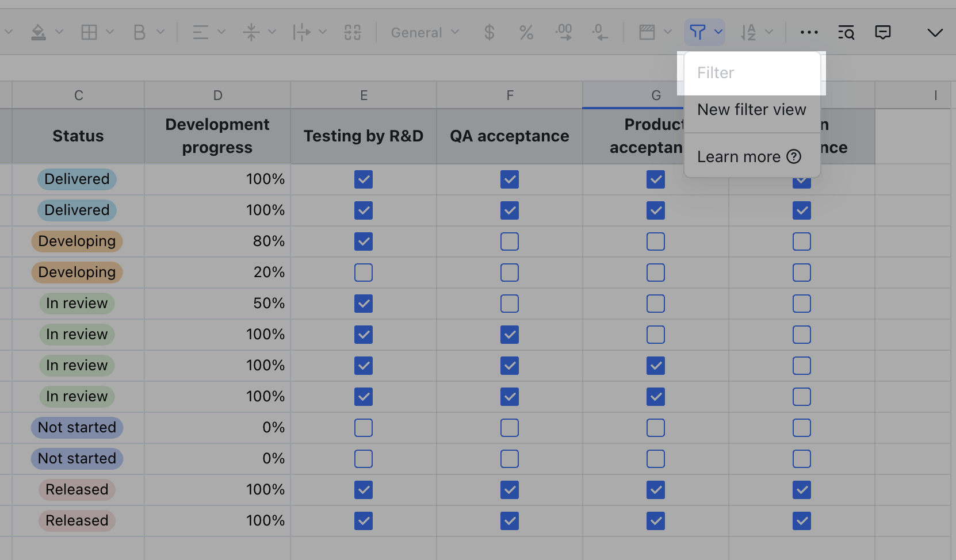Open find and replace
Screen dimensions: 956x560
(x=846, y=32)
